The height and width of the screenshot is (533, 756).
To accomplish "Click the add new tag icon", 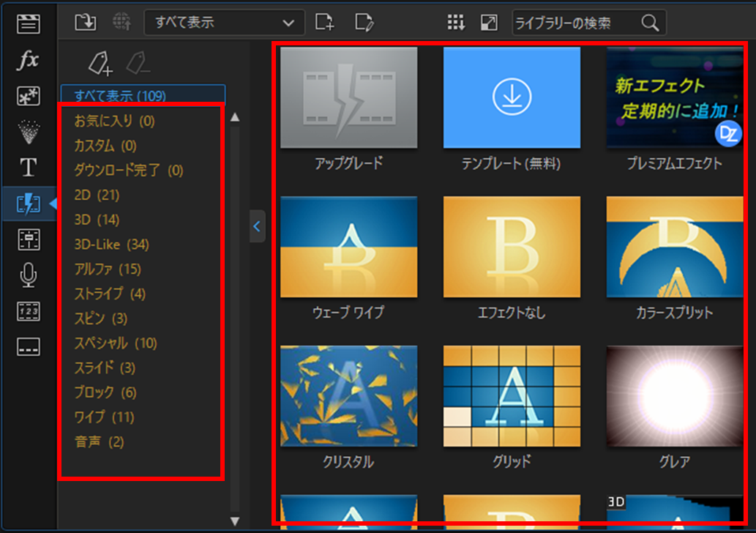I will pyautogui.click(x=100, y=63).
